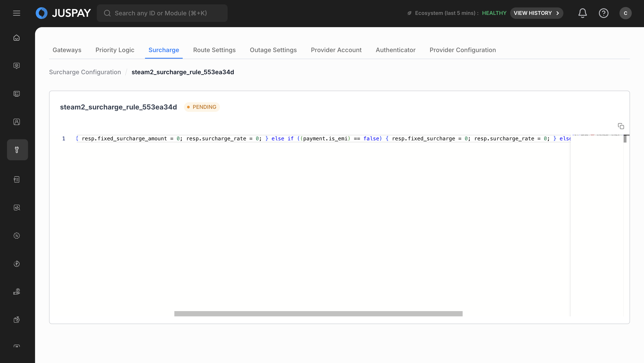
Task: Open the help question mark icon
Action: pos(603,13)
